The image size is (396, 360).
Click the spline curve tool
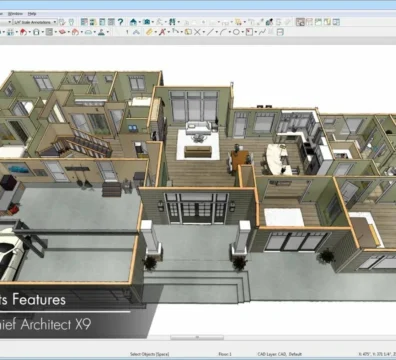[x=262, y=32]
